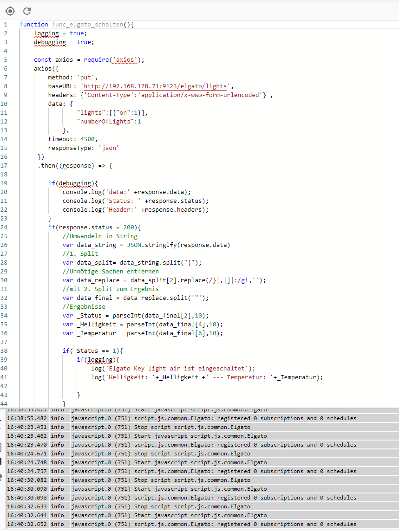Click the responseType value 'json'

[109, 148]
